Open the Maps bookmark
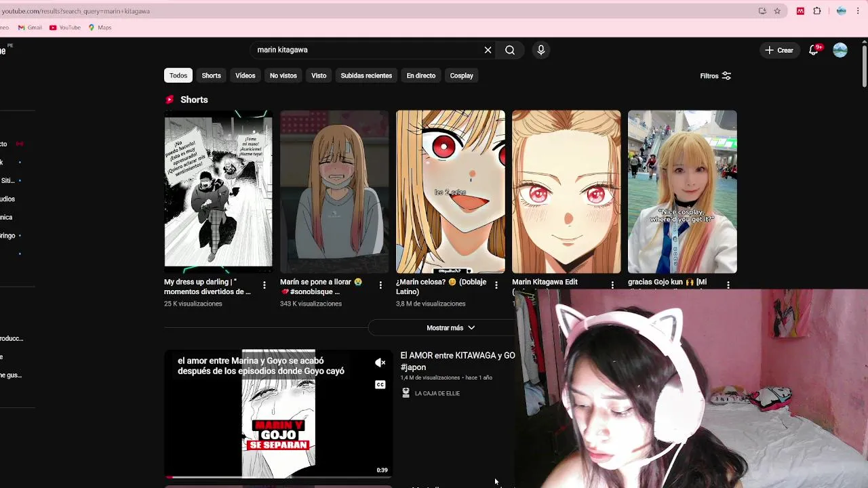This screenshot has height=488, width=868. (100, 28)
